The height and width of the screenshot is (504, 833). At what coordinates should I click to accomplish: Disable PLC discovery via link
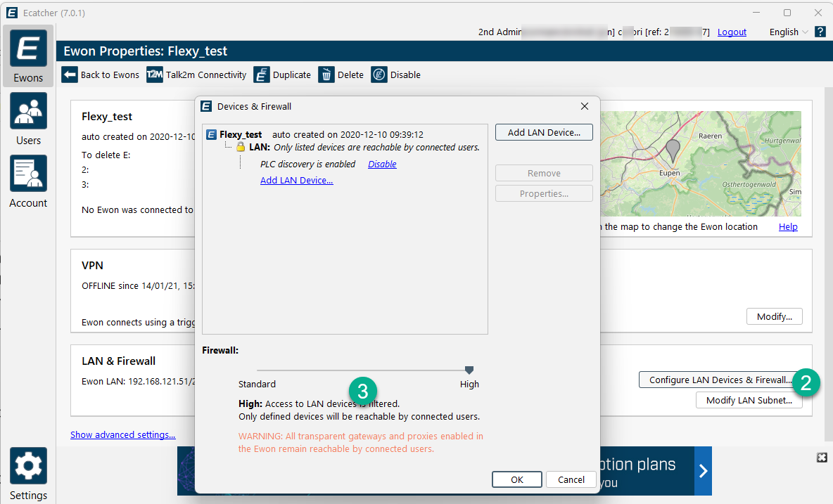tap(382, 164)
